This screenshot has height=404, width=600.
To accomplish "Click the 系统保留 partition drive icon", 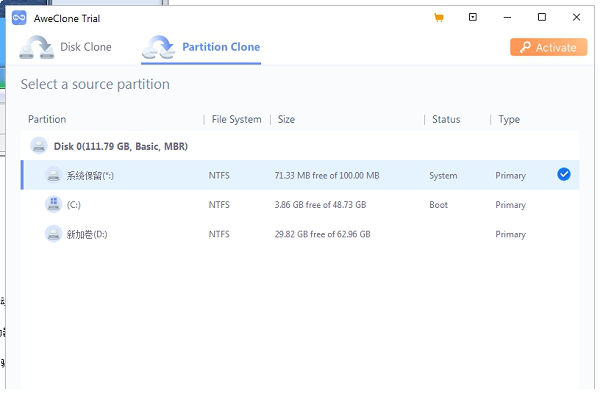I will coord(53,175).
